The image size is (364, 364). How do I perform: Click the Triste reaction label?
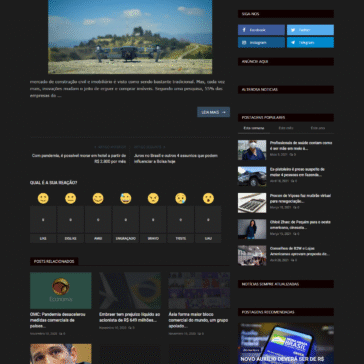(181, 238)
